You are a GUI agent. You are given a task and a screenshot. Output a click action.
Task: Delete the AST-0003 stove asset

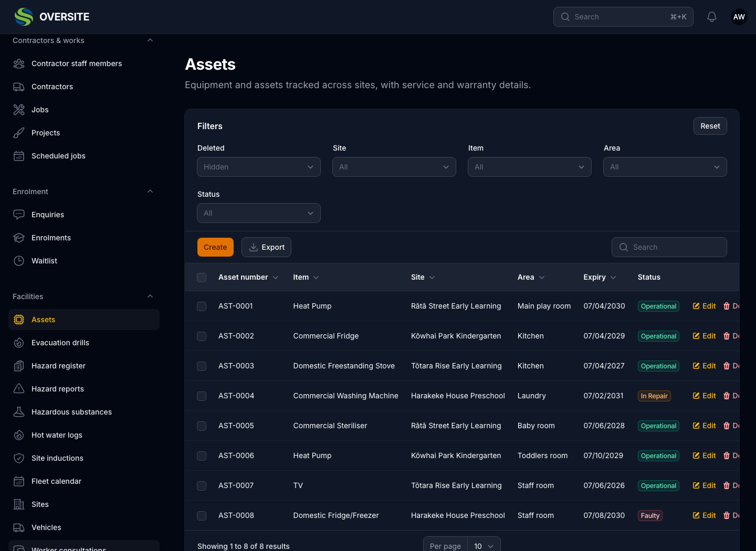click(731, 366)
